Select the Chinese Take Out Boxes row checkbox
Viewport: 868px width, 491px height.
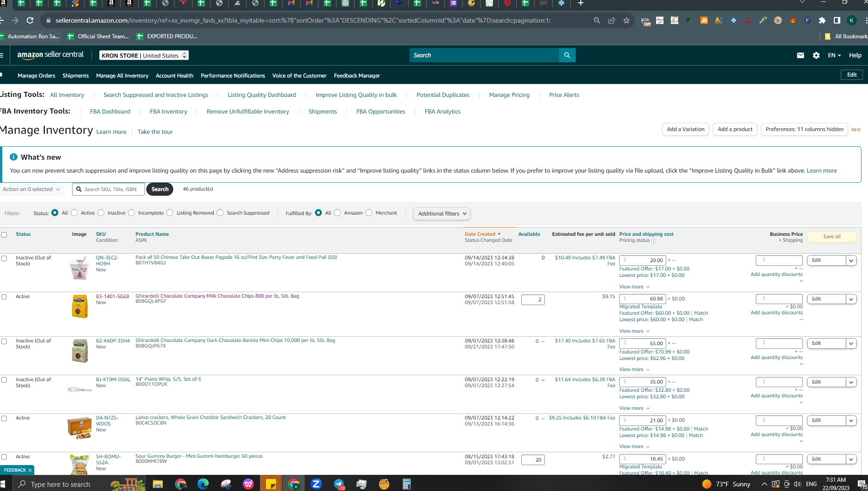coord(4,258)
